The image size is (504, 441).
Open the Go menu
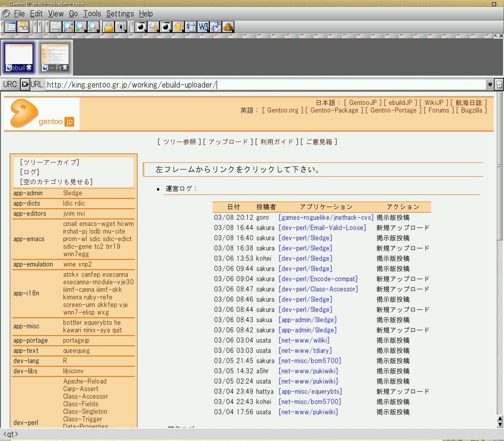click(73, 13)
